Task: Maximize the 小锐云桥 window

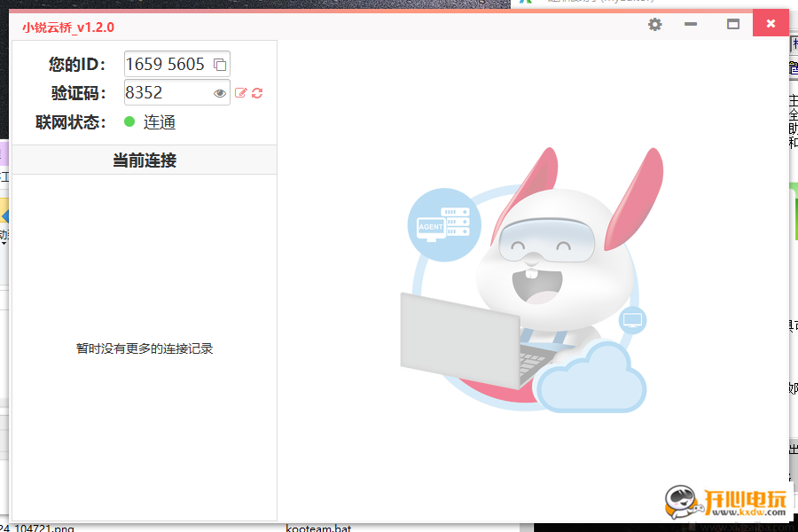Action: point(733,24)
